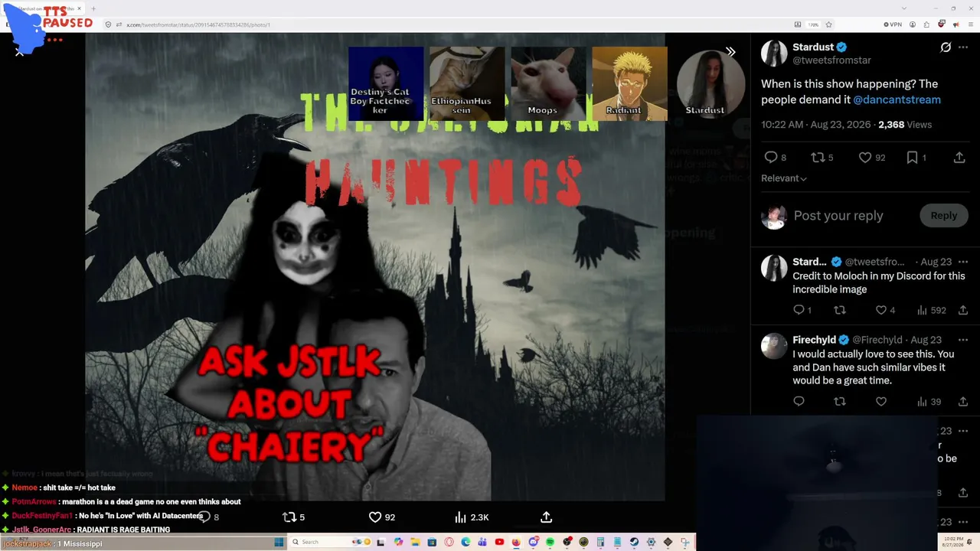Focus the 'Post your reply' field

(838, 216)
